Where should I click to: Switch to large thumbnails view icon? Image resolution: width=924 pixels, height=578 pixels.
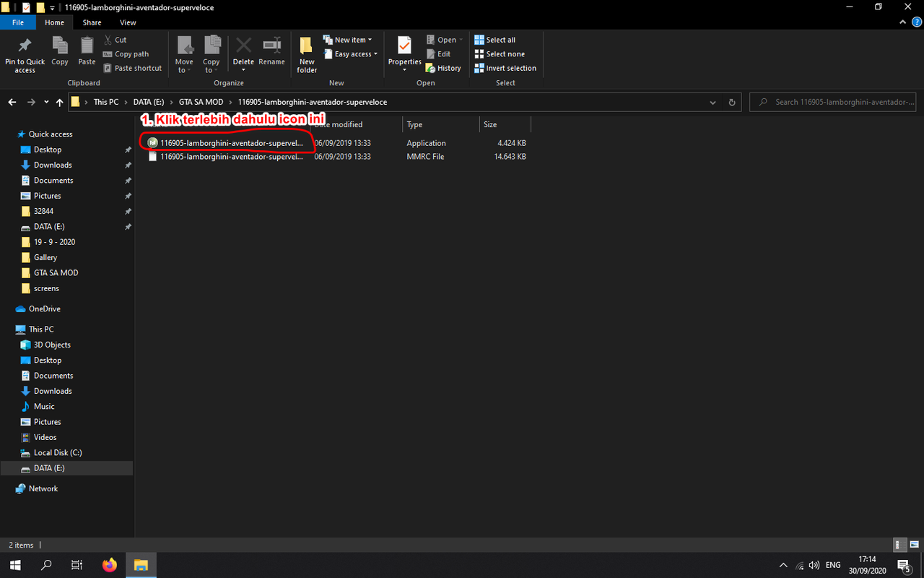(913, 545)
